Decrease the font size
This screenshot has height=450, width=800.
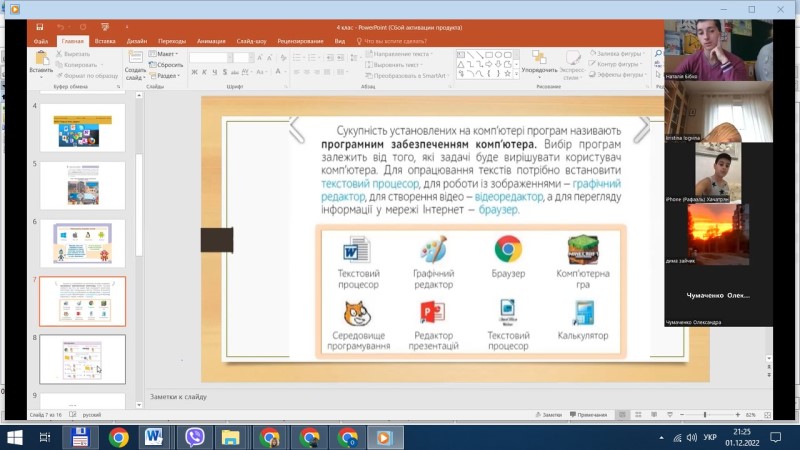[x=269, y=58]
